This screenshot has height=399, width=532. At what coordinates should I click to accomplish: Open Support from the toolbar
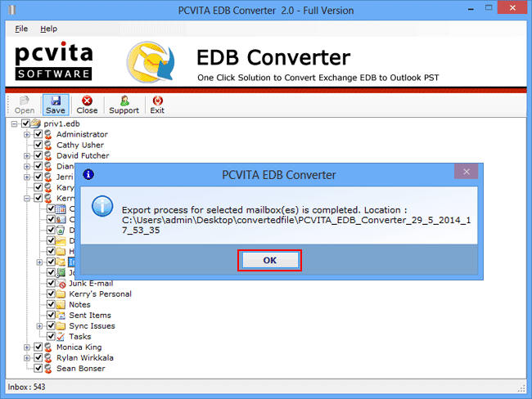click(x=124, y=105)
